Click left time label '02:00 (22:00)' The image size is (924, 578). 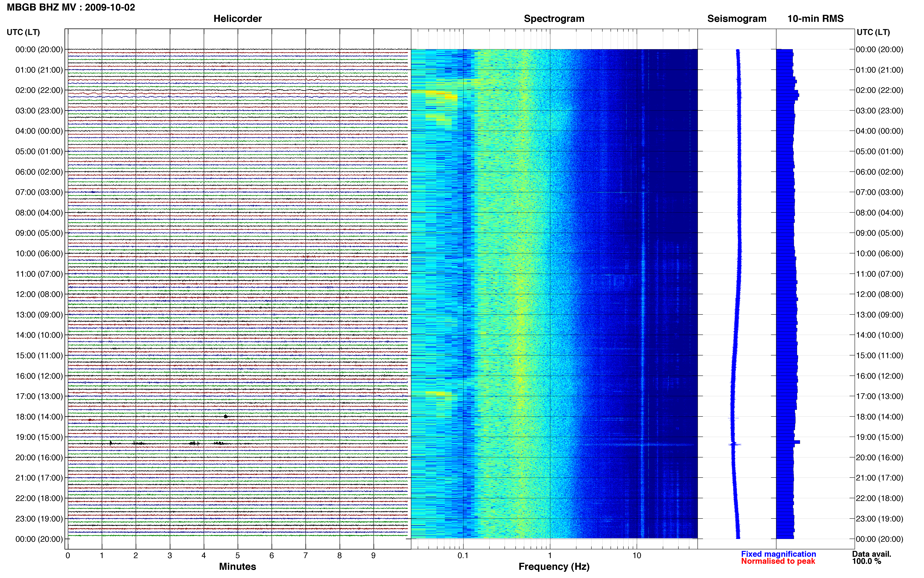click(x=39, y=90)
